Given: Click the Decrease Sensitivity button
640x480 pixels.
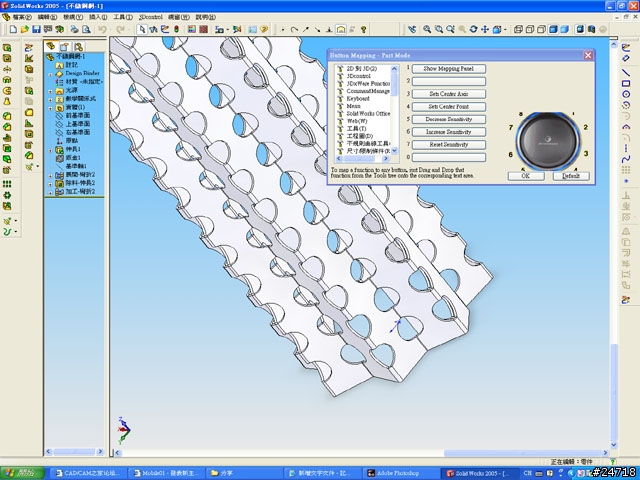Looking at the screenshot, I should [449, 119].
